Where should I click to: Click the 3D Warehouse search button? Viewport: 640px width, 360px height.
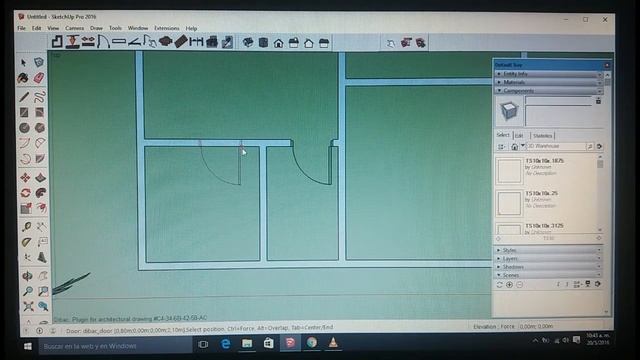[590, 146]
